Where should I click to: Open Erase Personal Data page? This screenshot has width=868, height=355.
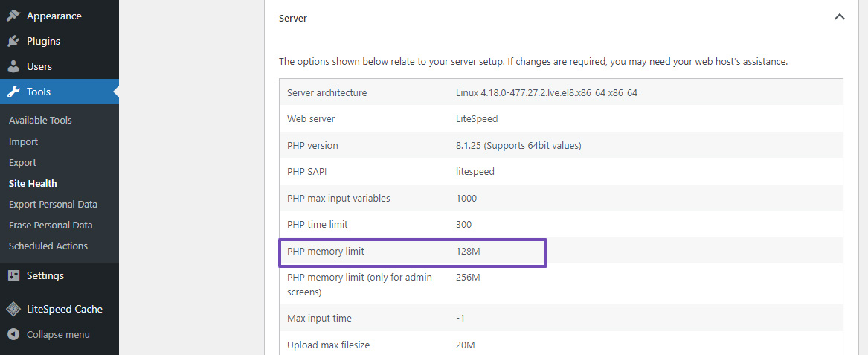click(x=51, y=225)
